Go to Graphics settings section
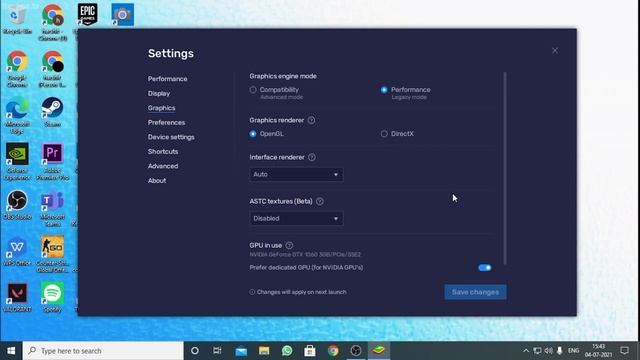The height and width of the screenshot is (360, 640). pyautogui.click(x=162, y=108)
